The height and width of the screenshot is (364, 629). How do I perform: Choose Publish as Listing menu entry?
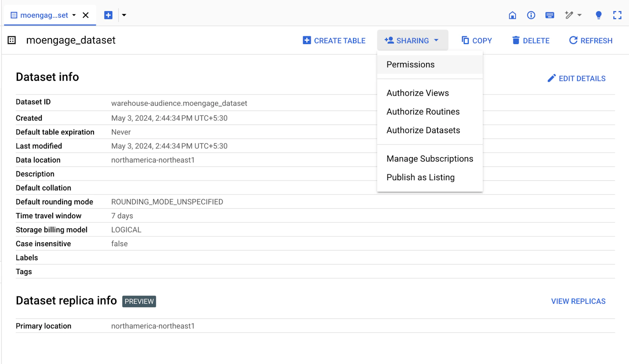click(420, 177)
